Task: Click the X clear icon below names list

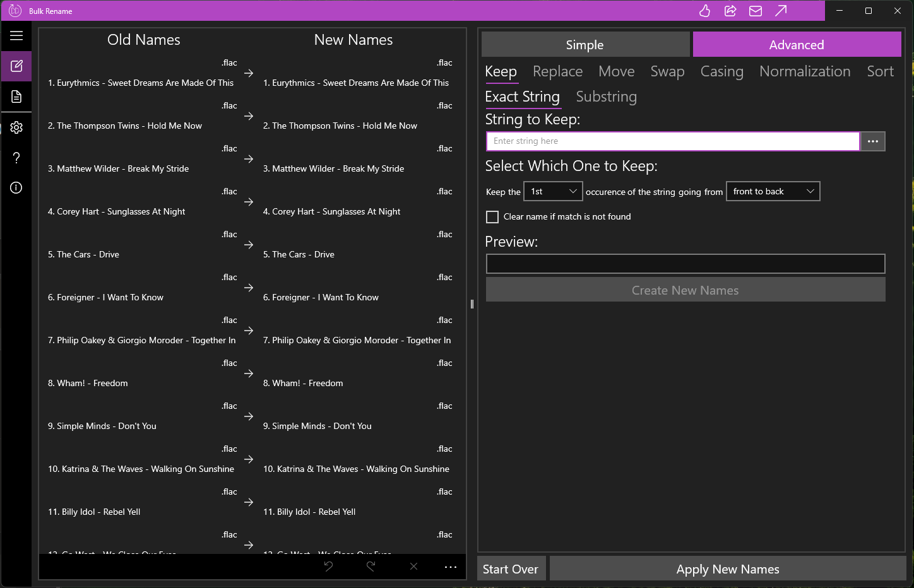Action: point(413,567)
